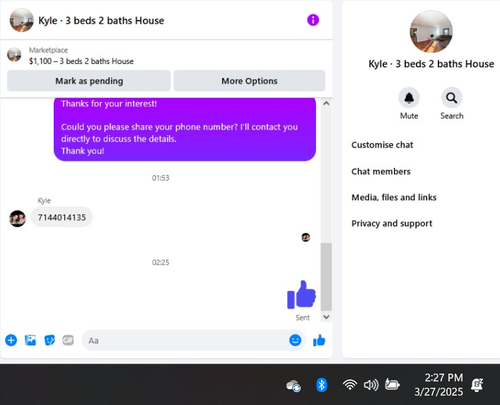Click More Options button

[249, 81]
